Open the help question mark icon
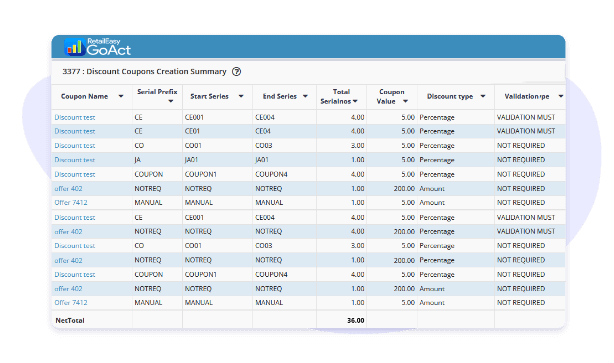This screenshot has width=614, height=363. coord(237,72)
